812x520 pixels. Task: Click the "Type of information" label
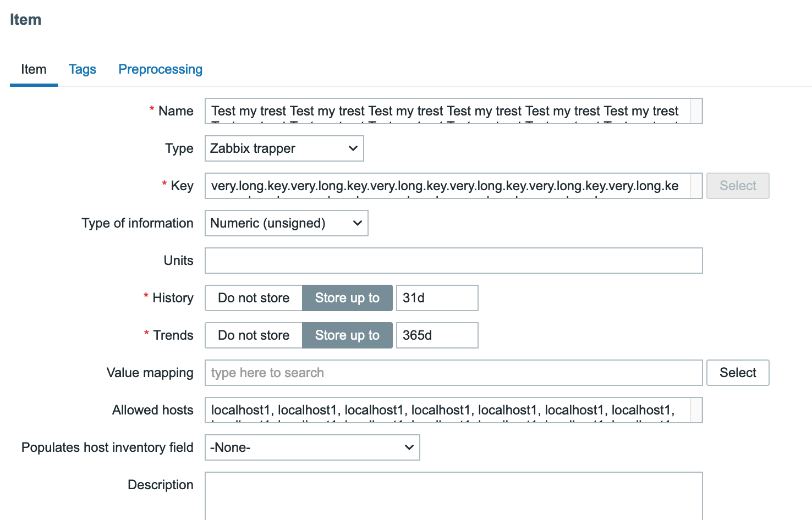pos(138,223)
